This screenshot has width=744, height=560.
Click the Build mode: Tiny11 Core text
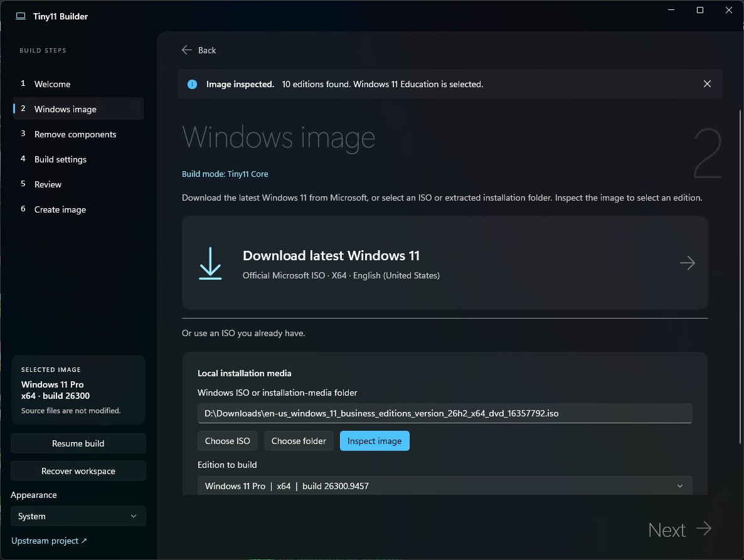point(225,174)
